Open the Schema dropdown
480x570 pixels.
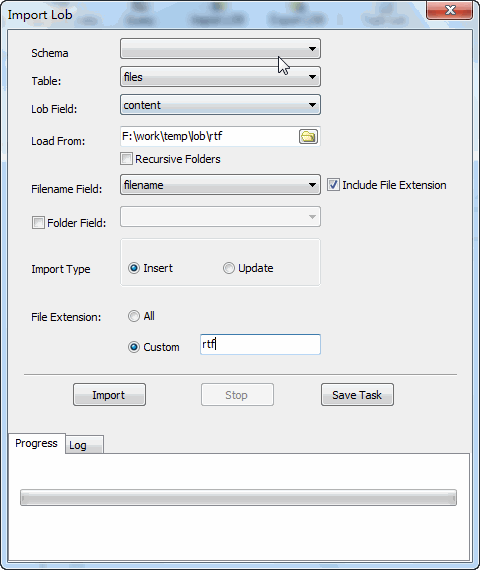(x=220, y=49)
